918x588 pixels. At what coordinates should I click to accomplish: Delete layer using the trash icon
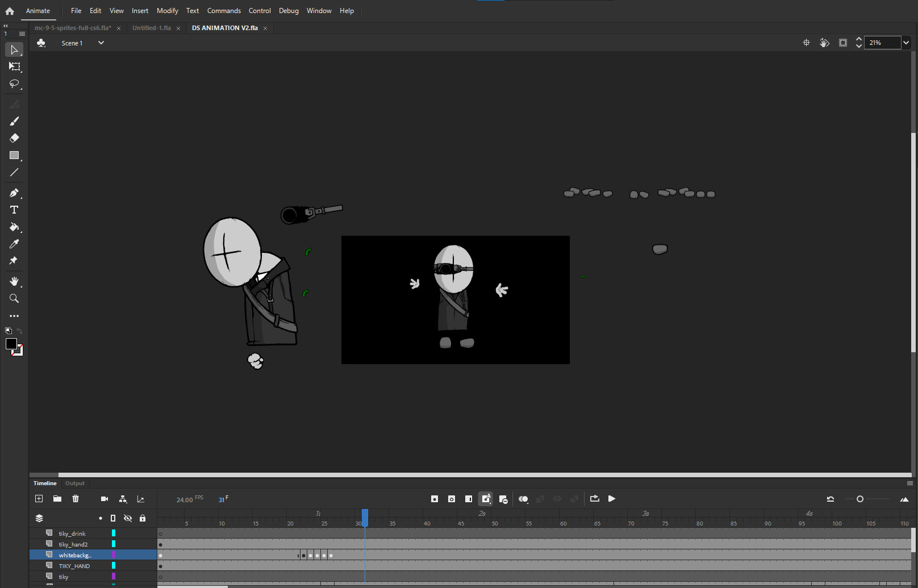pyautogui.click(x=76, y=499)
